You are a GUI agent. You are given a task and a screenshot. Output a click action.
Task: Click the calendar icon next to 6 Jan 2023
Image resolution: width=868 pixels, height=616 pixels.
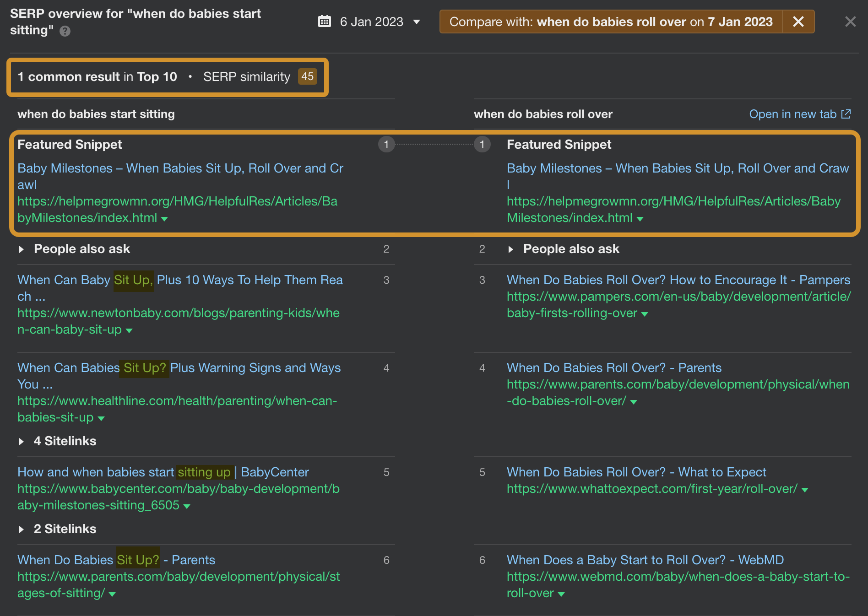(325, 22)
